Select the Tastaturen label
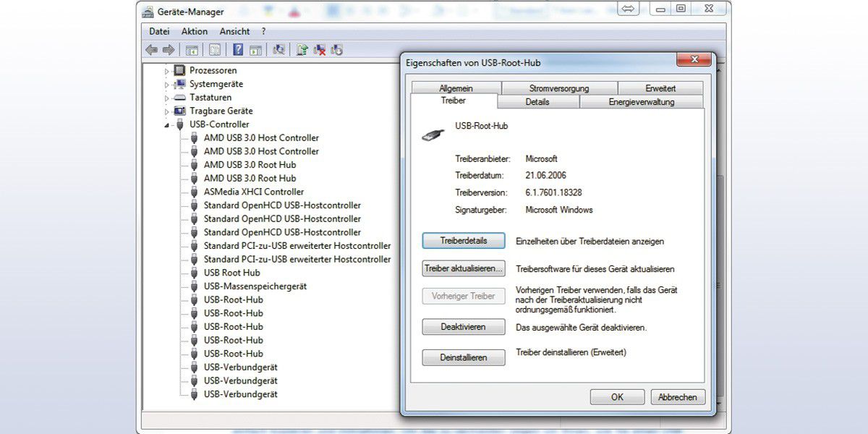The image size is (868, 434). 210,98
